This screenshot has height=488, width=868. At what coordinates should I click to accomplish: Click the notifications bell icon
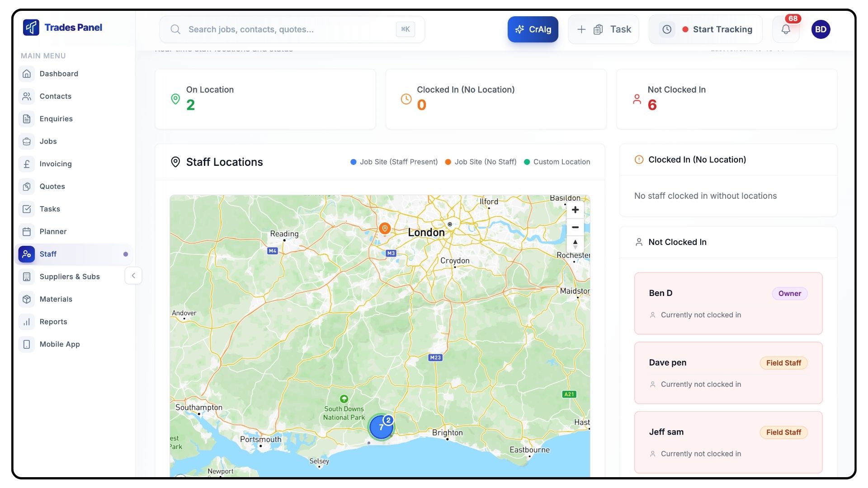pyautogui.click(x=786, y=29)
